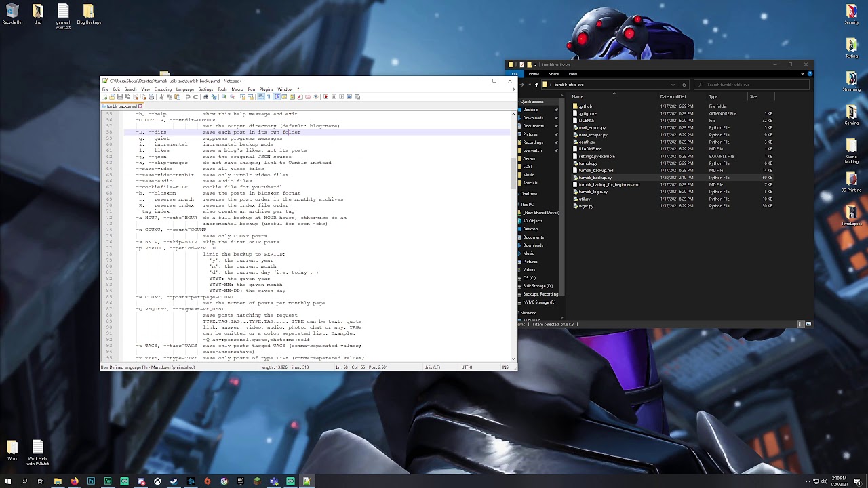Image resolution: width=868 pixels, height=488 pixels.
Task: Select overwatch folder in Quick access
Action: [x=532, y=150]
